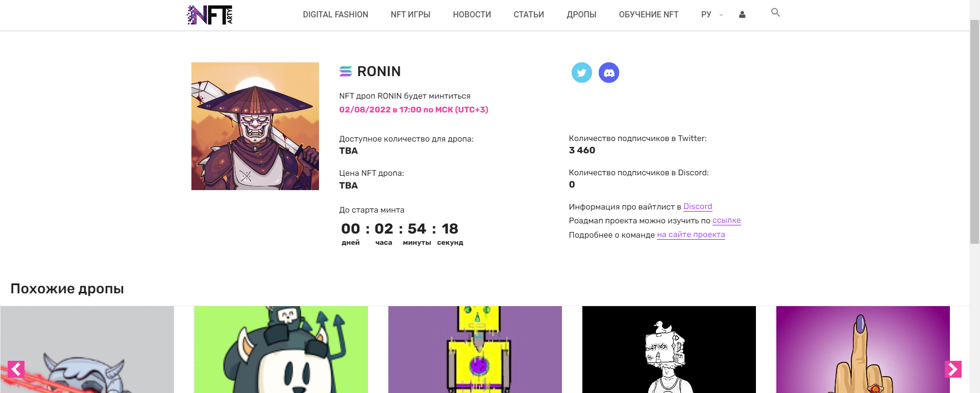
Task: Visit the 'на сайте проекта' link
Action: (x=691, y=235)
